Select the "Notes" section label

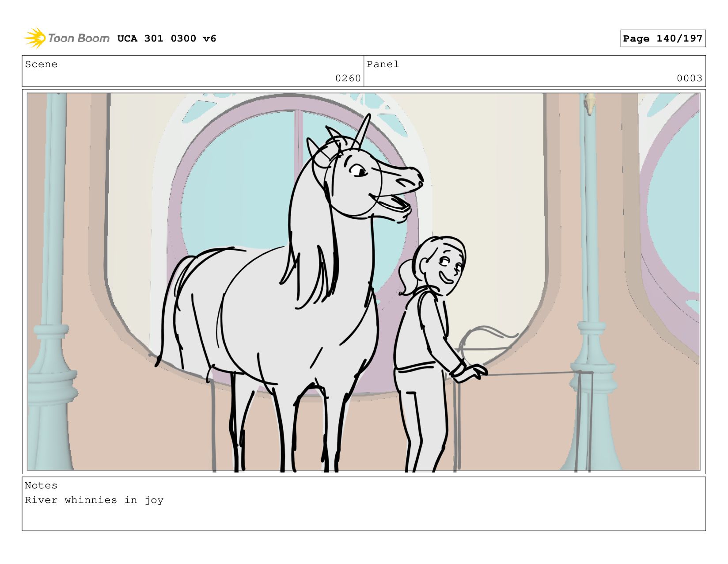click(41, 485)
